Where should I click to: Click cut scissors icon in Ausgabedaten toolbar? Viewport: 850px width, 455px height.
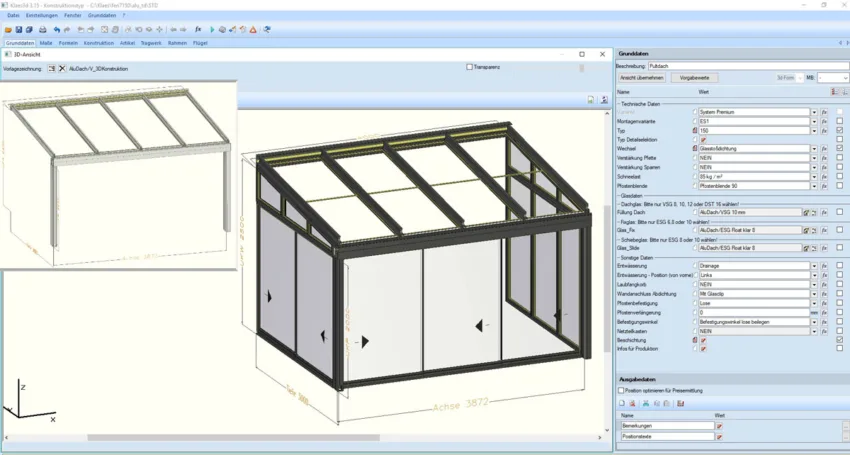pos(646,403)
